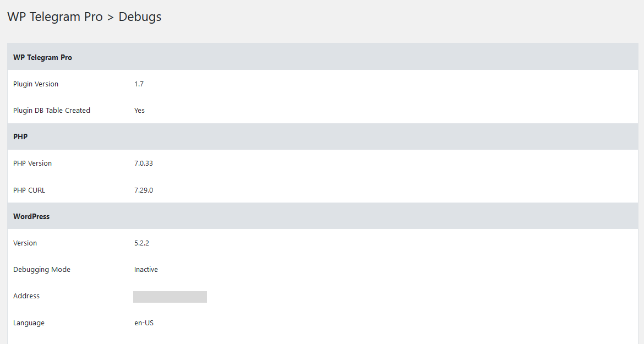Click the PHP section header
The height and width of the screenshot is (344, 644).
(20, 136)
